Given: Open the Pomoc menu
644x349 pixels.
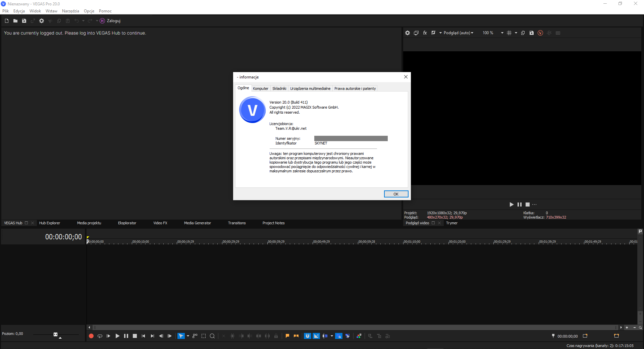Looking at the screenshot, I should coord(105,11).
